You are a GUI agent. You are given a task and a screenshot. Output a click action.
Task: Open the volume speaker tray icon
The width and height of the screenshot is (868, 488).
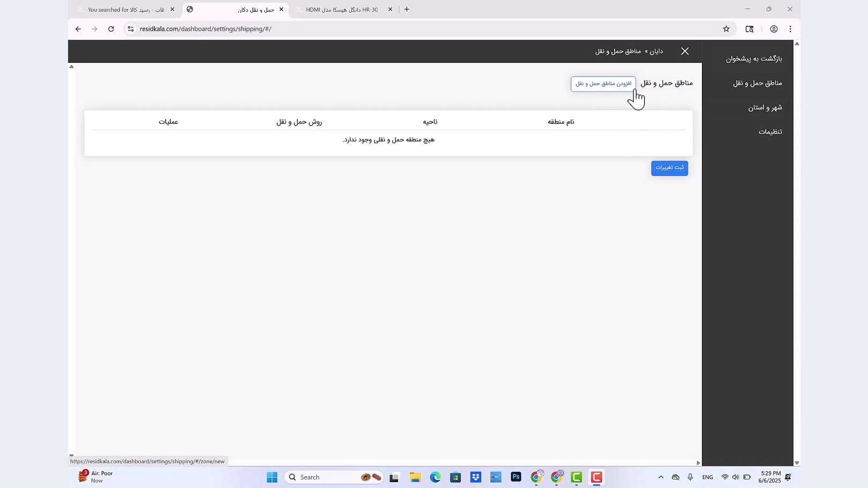(x=735, y=477)
